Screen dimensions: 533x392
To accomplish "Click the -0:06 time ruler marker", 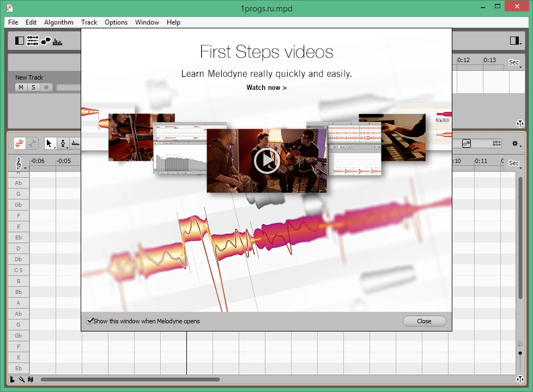I will (38, 161).
